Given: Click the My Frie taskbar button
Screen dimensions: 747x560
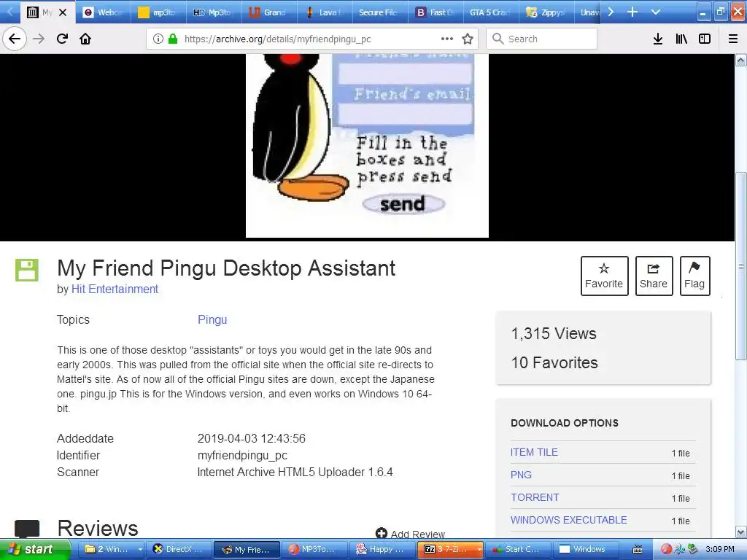Looking at the screenshot, I should point(247,549).
